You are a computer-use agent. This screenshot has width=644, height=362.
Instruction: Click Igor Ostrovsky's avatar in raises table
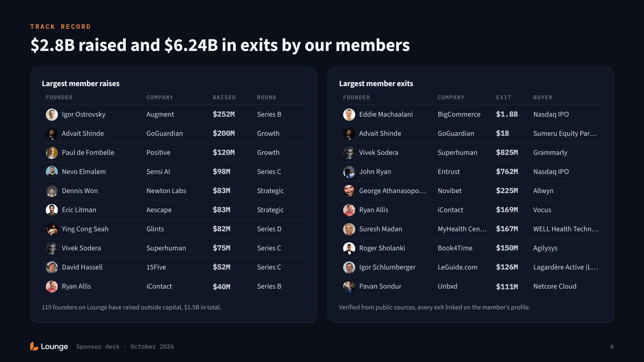pos(52,115)
